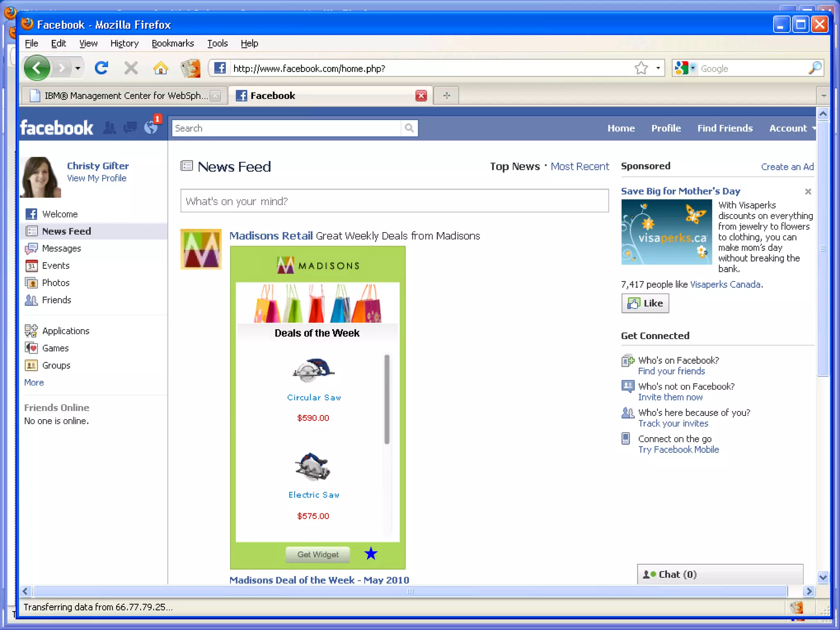
Task: Close the Visaperks sponsored ad
Action: point(808,192)
